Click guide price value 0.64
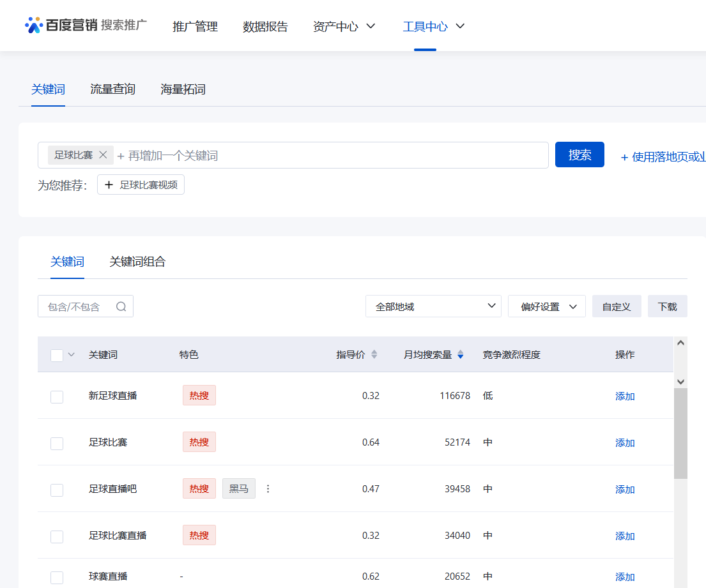This screenshot has width=706, height=588. [x=371, y=442]
